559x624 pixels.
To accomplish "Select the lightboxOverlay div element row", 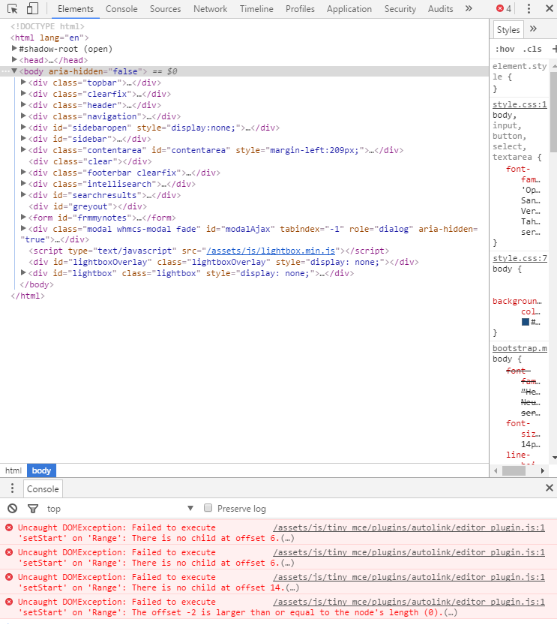I will pyautogui.click(x=244, y=262).
